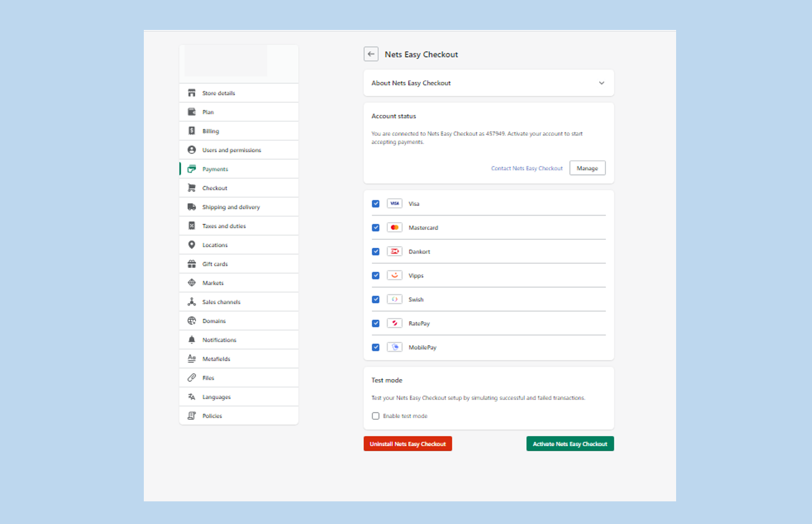This screenshot has height=524, width=812.
Task: Open Notifications settings
Action: coord(239,340)
